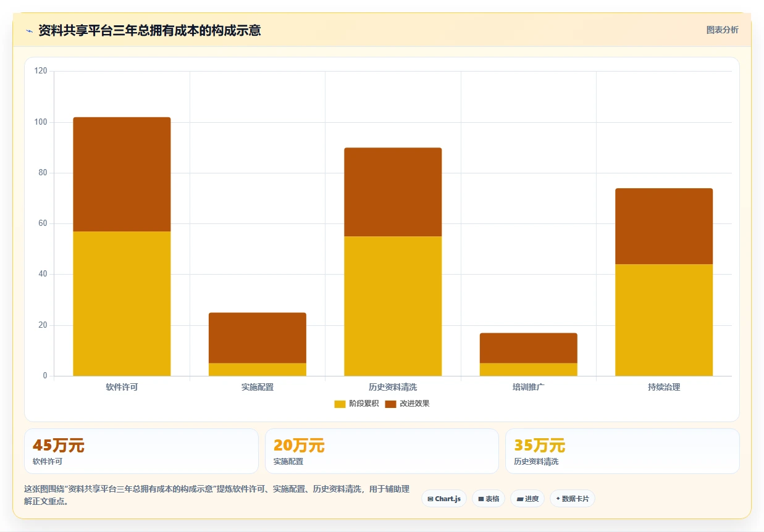Click the brown segment of 软件许可 bar
The height and width of the screenshot is (532, 764).
[122, 174]
